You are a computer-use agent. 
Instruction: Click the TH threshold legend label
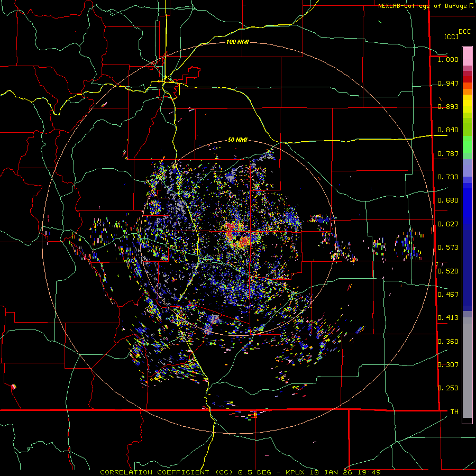tap(454, 412)
